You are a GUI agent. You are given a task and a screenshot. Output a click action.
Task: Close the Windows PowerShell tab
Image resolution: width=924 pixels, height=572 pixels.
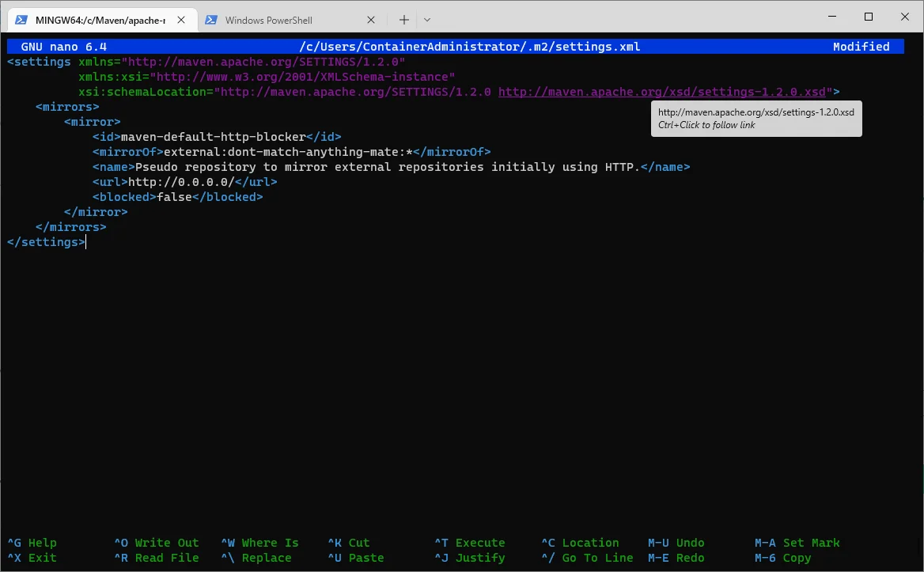(x=372, y=20)
